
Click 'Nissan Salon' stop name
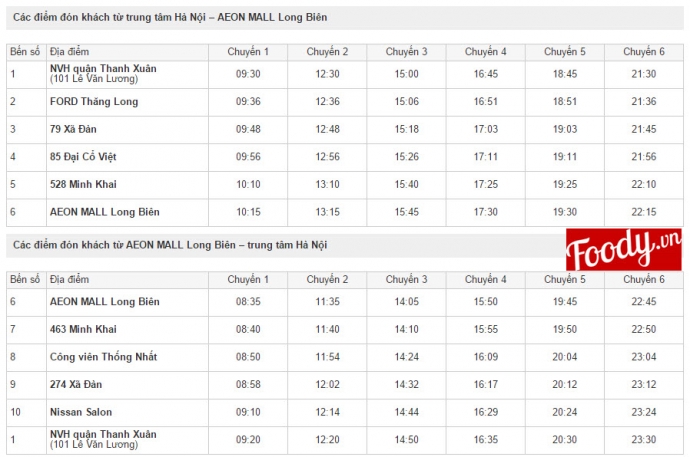81,412
